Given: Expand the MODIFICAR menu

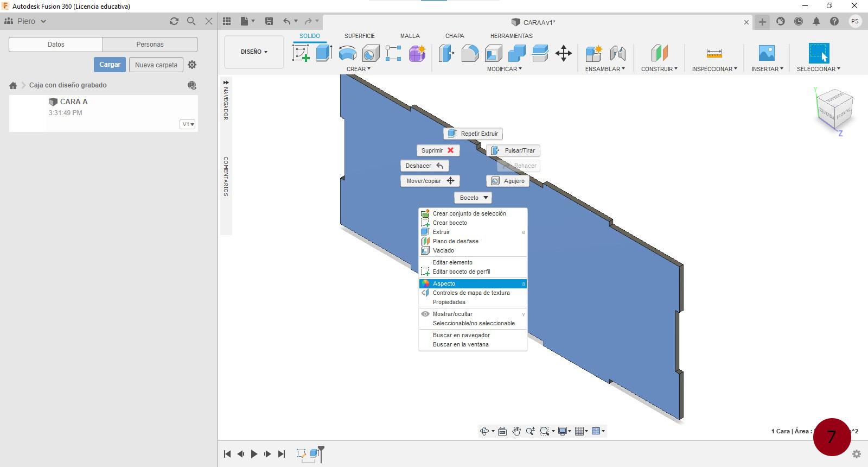Looking at the screenshot, I should click(504, 69).
